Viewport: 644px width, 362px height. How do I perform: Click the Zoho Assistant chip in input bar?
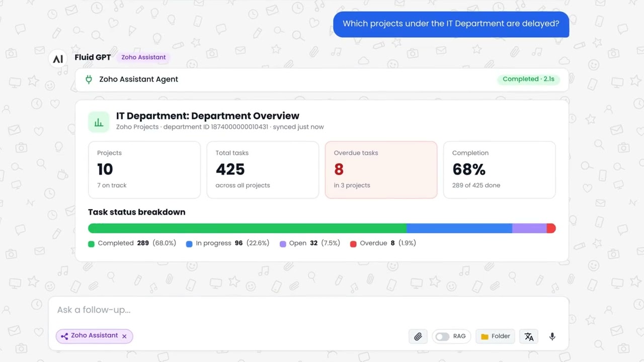coord(94,336)
